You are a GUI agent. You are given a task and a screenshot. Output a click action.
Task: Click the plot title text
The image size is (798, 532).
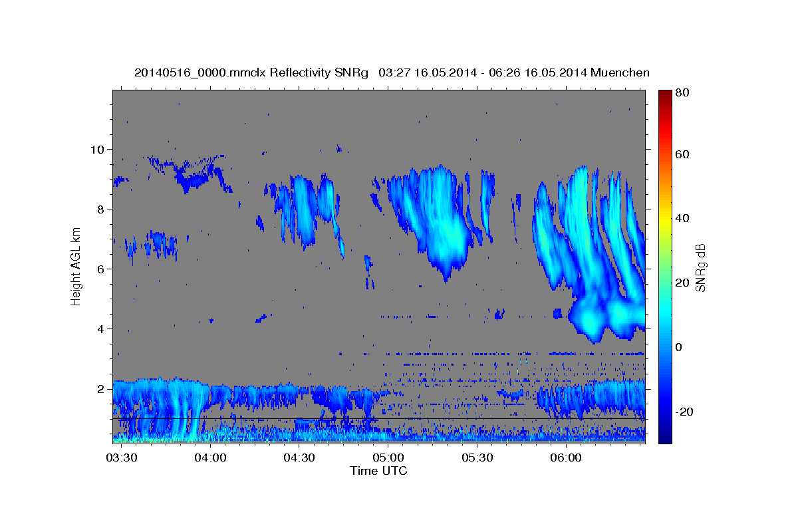click(x=392, y=72)
